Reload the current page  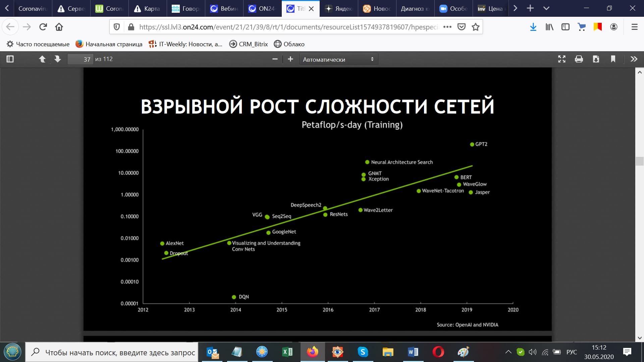(x=43, y=27)
